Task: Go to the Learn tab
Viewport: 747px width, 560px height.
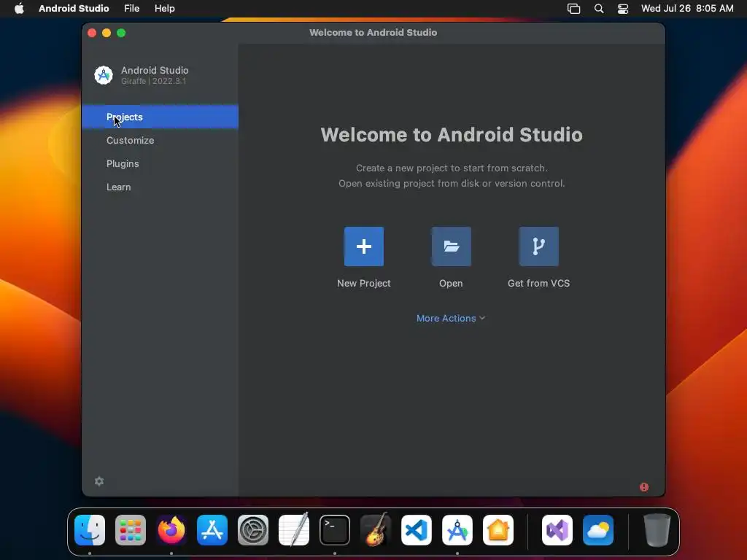Action: point(160,187)
